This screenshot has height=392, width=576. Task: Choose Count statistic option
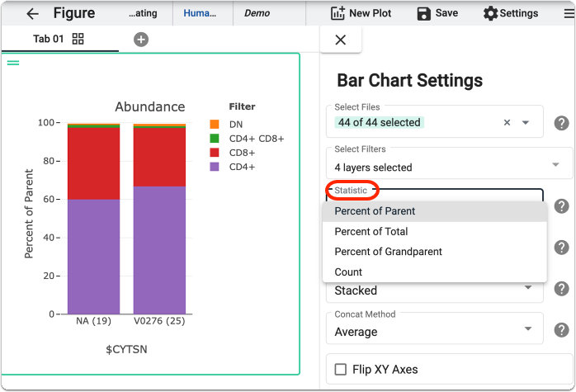[x=435, y=272]
